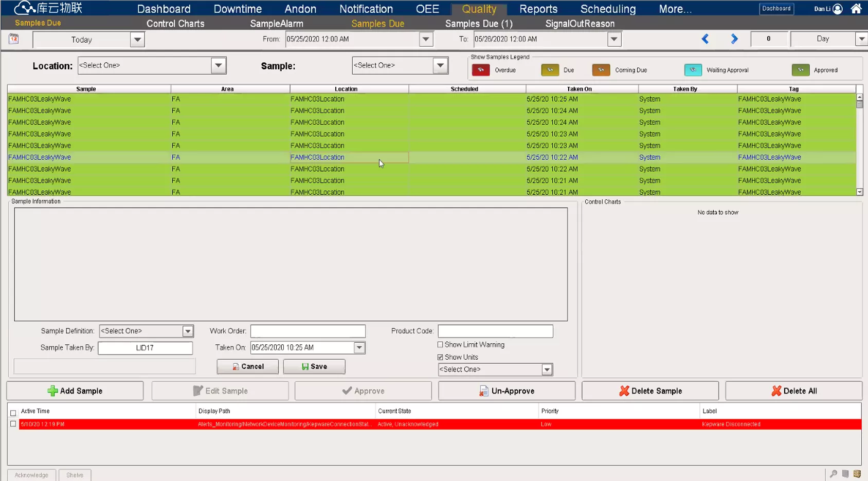The width and height of the screenshot is (868, 481).
Task: Click the period offset field showing 0
Action: (x=769, y=39)
